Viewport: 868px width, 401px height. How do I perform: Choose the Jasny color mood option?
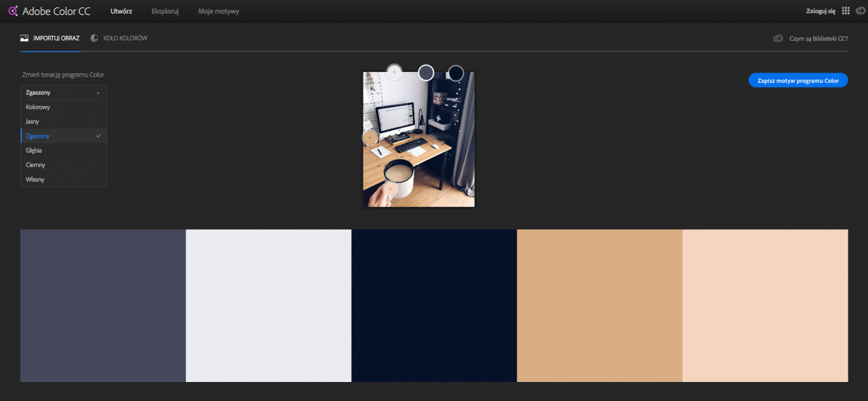coord(33,121)
